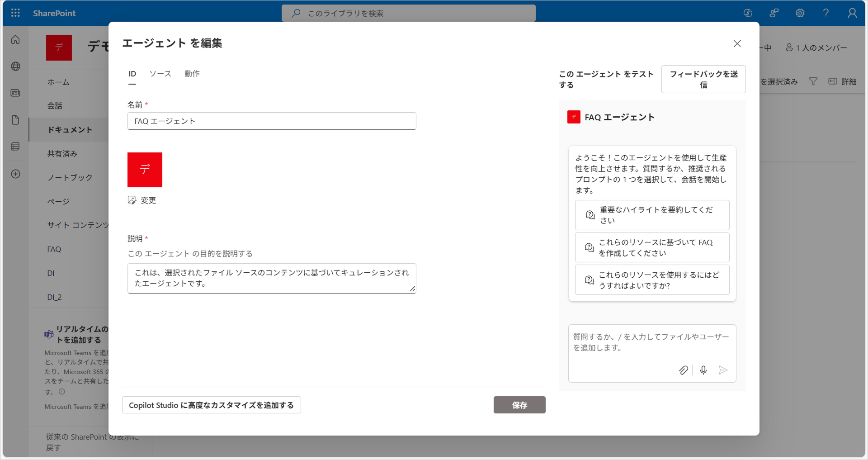Open ドキュメント in site navigation
Screen dimensions: 868x460
tap(70, 130)
